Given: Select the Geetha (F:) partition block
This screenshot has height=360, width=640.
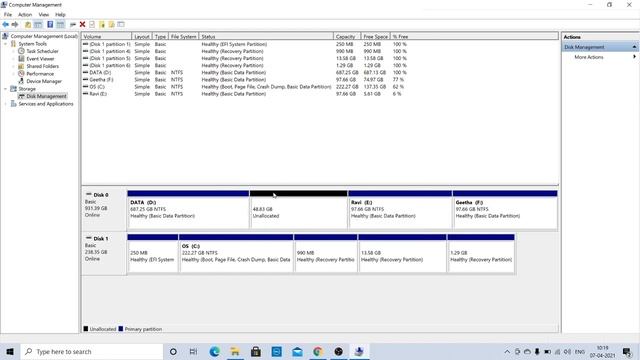Looking at the screenshot, I should pos(505,209).
